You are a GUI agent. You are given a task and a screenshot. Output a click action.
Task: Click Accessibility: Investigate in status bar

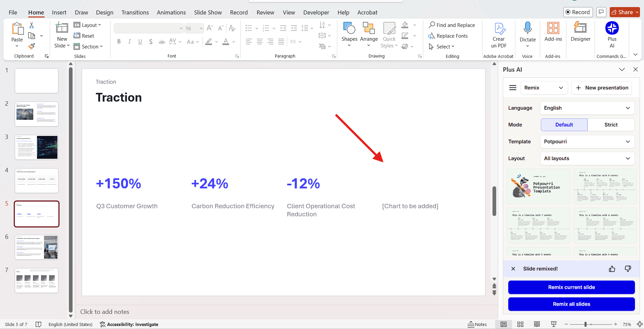129,324
